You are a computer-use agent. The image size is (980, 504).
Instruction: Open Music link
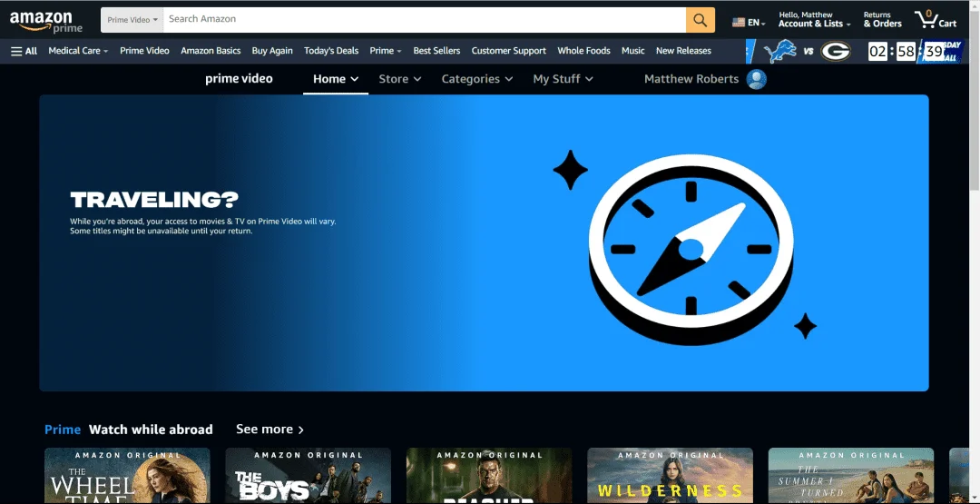click(x=632, y=51)
